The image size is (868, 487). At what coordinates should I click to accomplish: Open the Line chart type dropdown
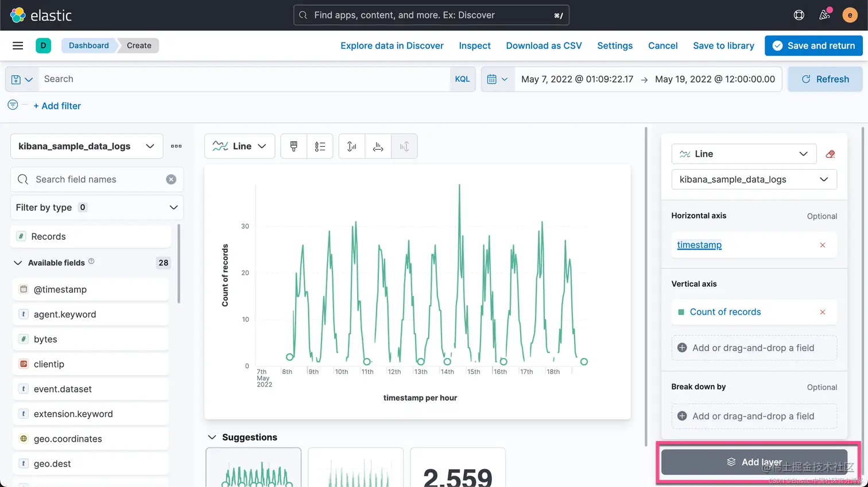click(x=239, y=146)
